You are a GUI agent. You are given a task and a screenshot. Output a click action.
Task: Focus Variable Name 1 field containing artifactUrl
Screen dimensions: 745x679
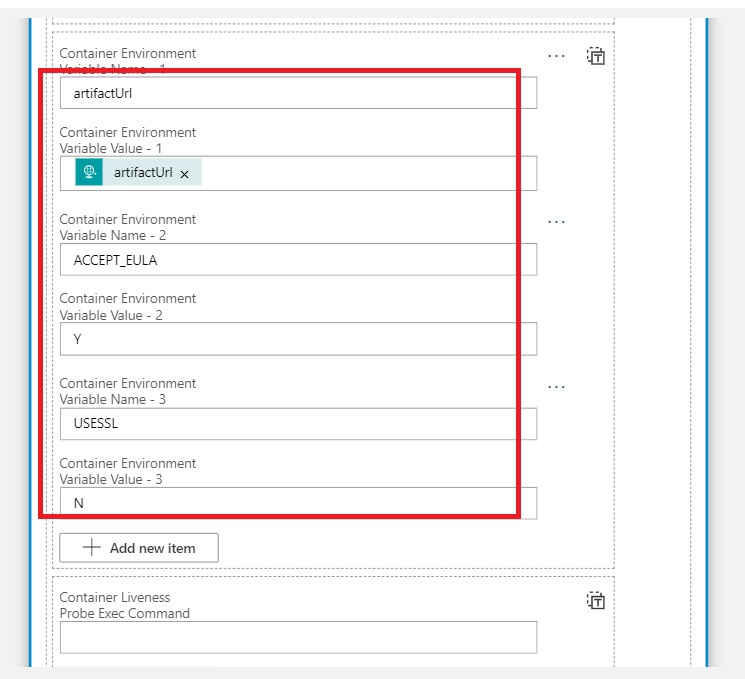pyautogui.click(x=298, y=94)
